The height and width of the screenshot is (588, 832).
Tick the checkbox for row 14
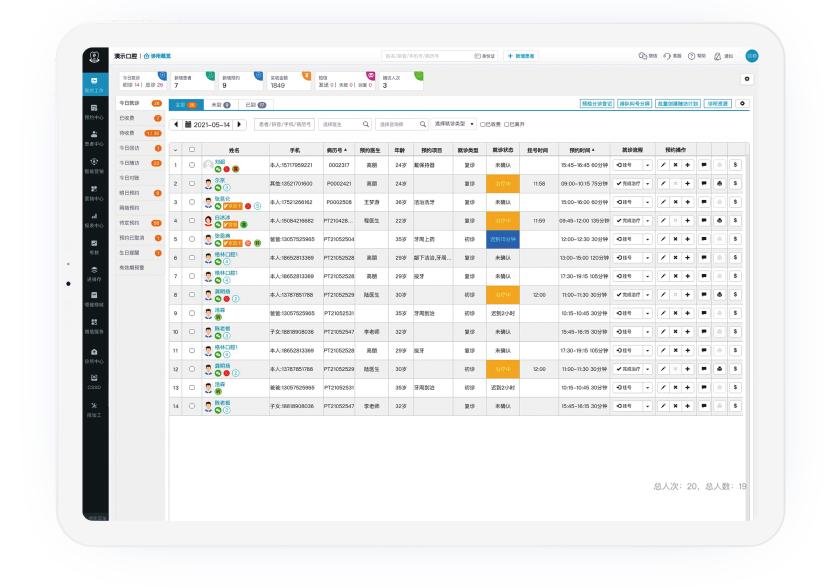click(192, 406)
